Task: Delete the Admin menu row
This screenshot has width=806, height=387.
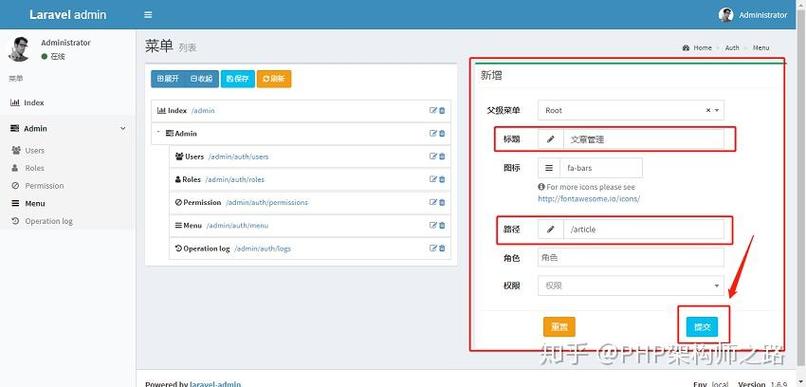Action: (442, 133)
